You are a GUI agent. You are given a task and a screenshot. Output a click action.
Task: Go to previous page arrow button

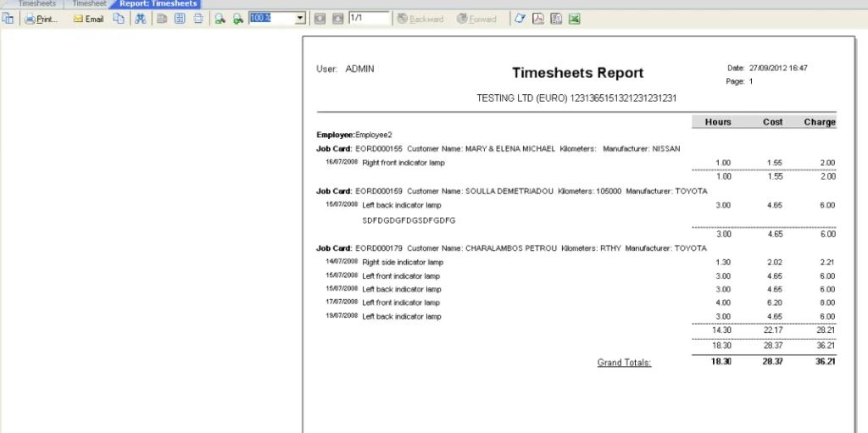320,19
